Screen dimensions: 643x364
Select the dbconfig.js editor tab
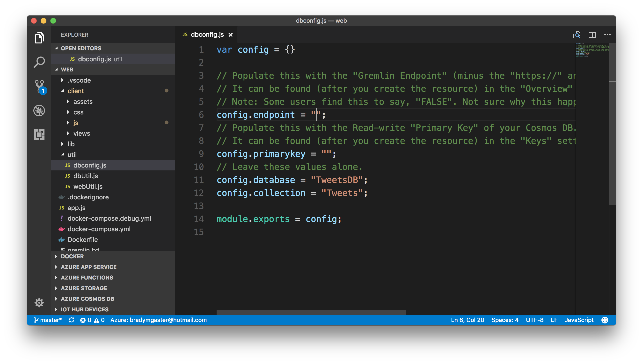(x=207, y=35)
